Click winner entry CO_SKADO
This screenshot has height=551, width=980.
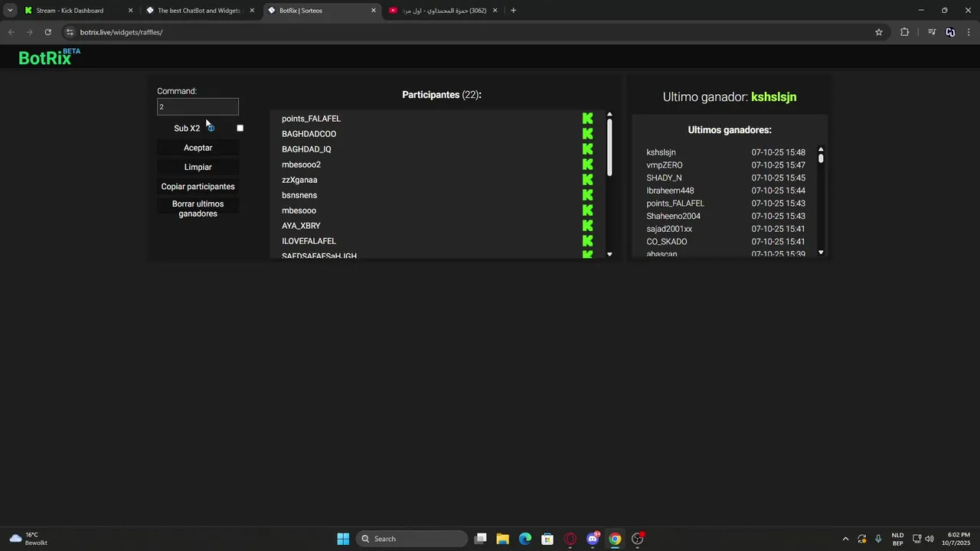coord(667,242)
